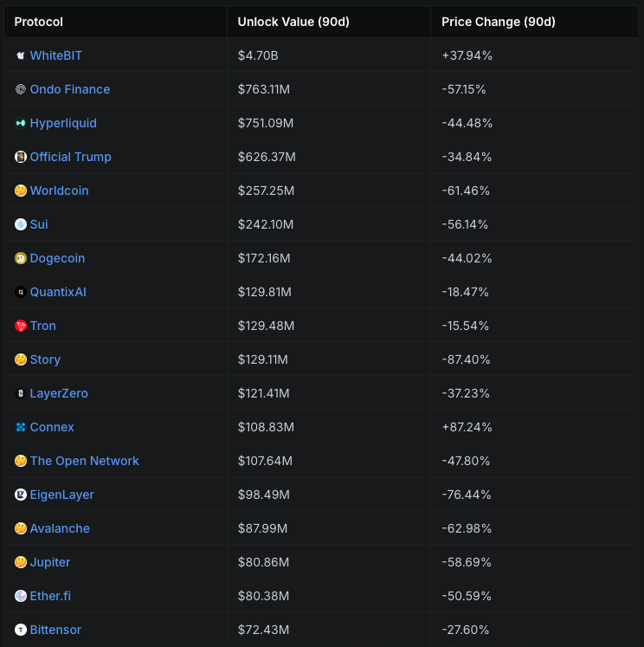The height and width of the screenshot is (647, 644).
Task: Select the +87.24% price change
Action: click(467, 427)
